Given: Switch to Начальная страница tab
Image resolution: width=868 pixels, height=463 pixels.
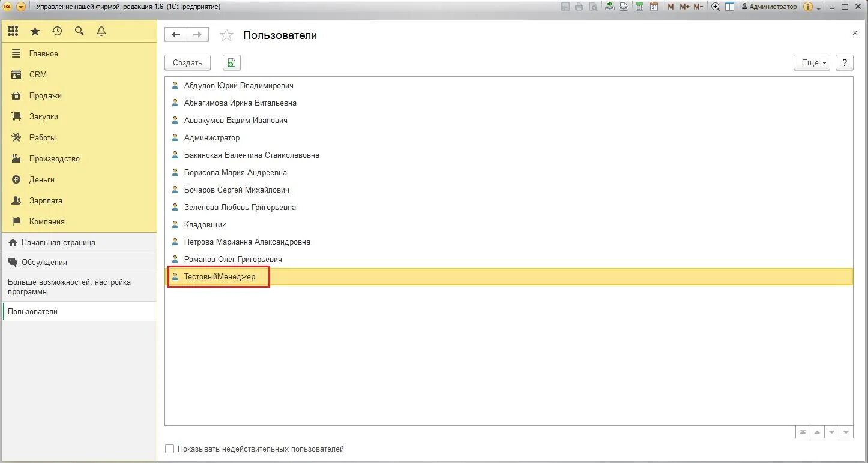Looking at the screenshot, I should pyautogui.click(x=79, y=242).
